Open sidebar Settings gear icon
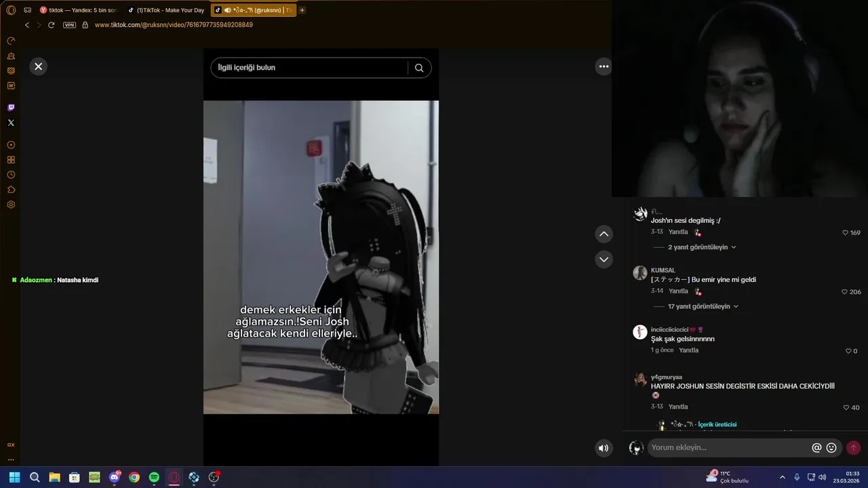 11,205
